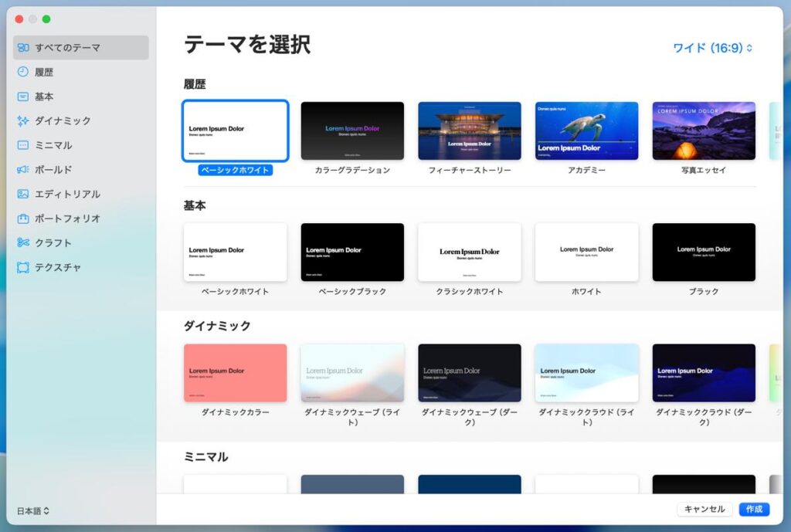
Task: Select the テクスチャ category label
Action: pos(58,267)
